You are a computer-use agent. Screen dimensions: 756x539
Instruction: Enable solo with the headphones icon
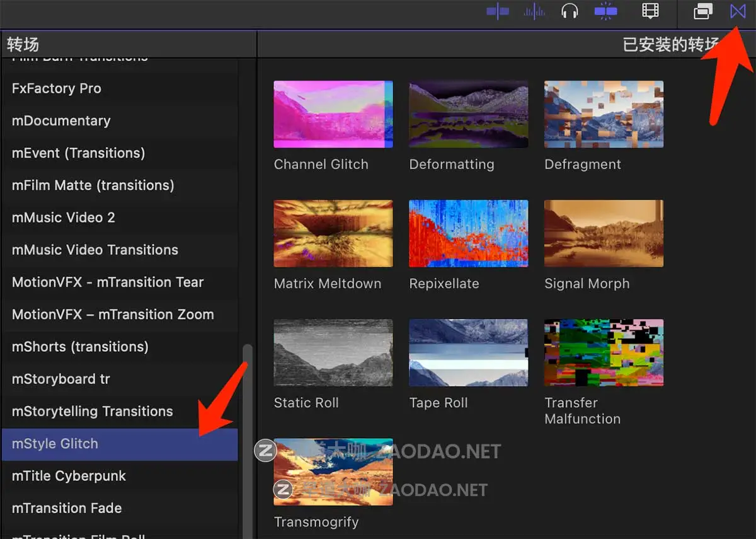click(x=570, y=12)
